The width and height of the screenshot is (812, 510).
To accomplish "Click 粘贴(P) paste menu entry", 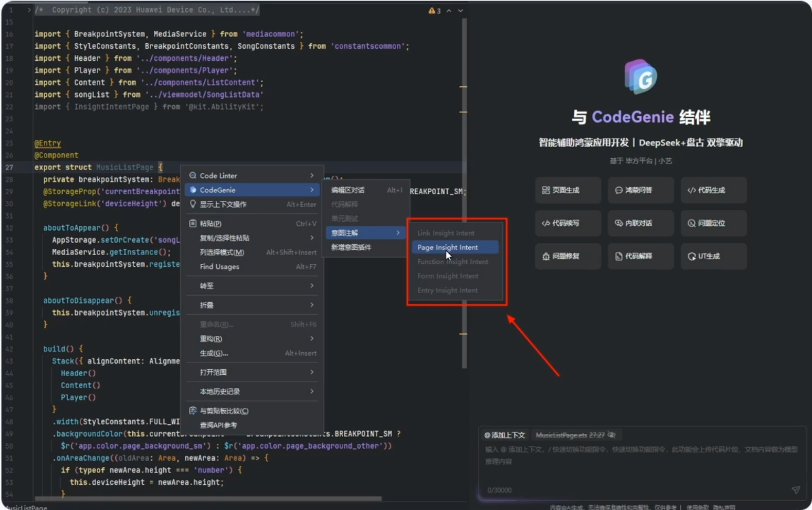I will coord(252,224).
